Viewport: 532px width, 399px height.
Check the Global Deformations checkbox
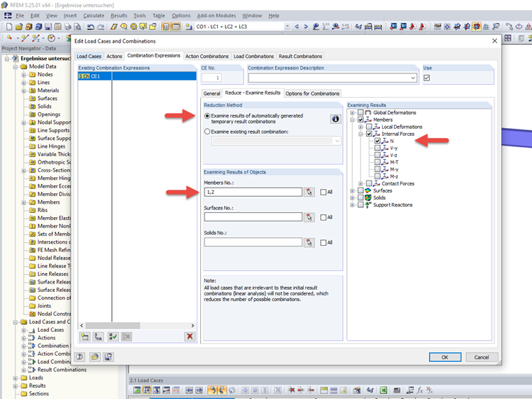[360, 112]
